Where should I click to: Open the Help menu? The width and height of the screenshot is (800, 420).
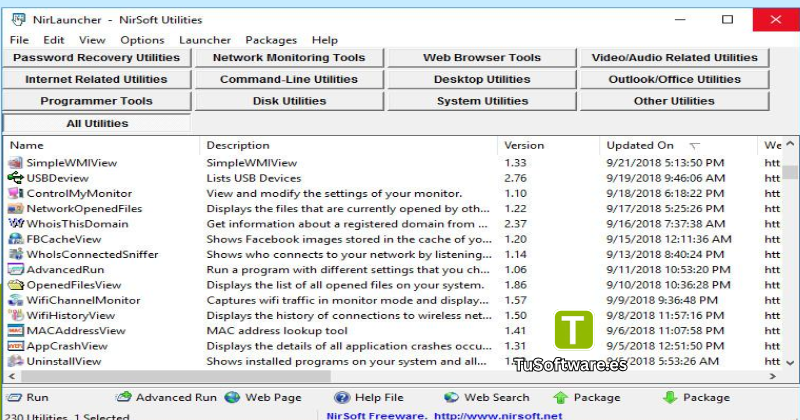tap(325, 40)
